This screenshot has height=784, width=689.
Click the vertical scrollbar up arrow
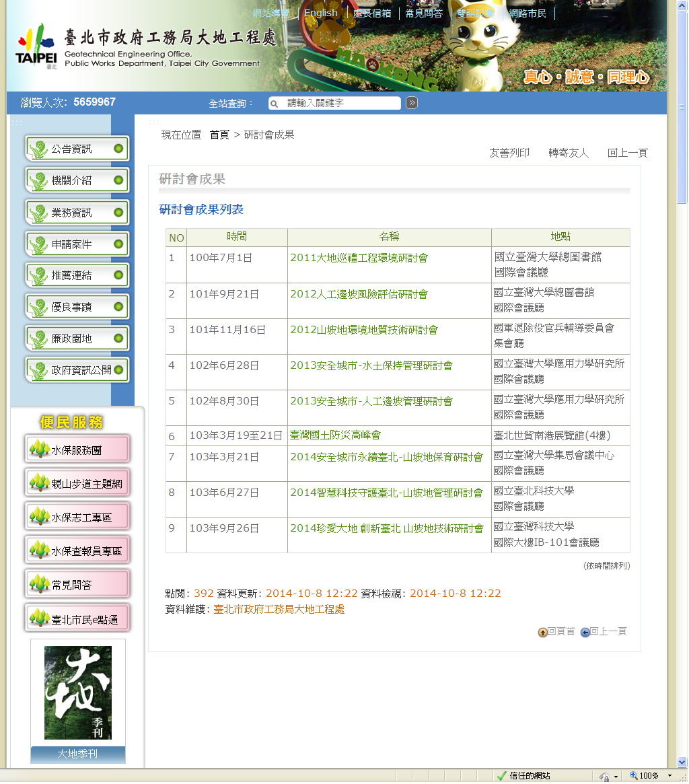point(682,5)
